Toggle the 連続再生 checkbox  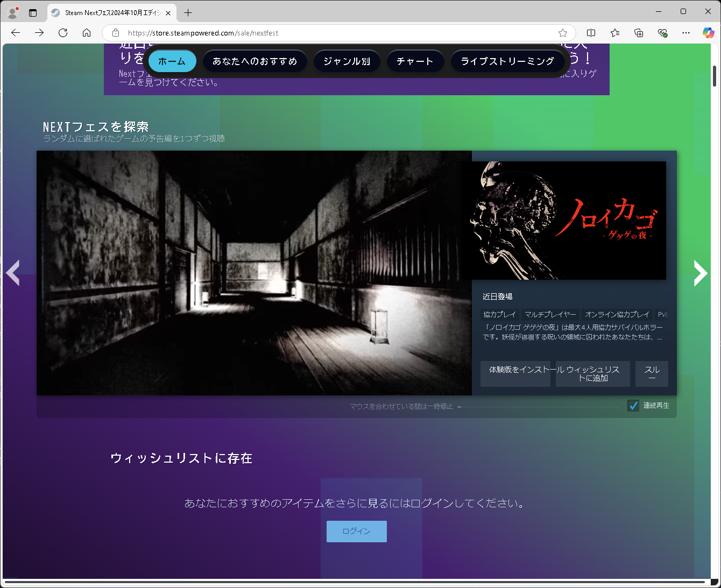633,405
